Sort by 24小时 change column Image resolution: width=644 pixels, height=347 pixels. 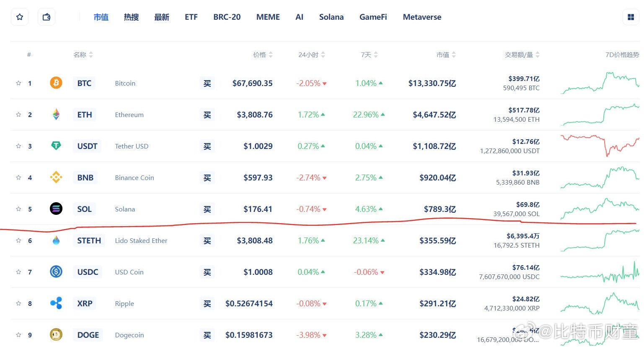coord(312,55)
